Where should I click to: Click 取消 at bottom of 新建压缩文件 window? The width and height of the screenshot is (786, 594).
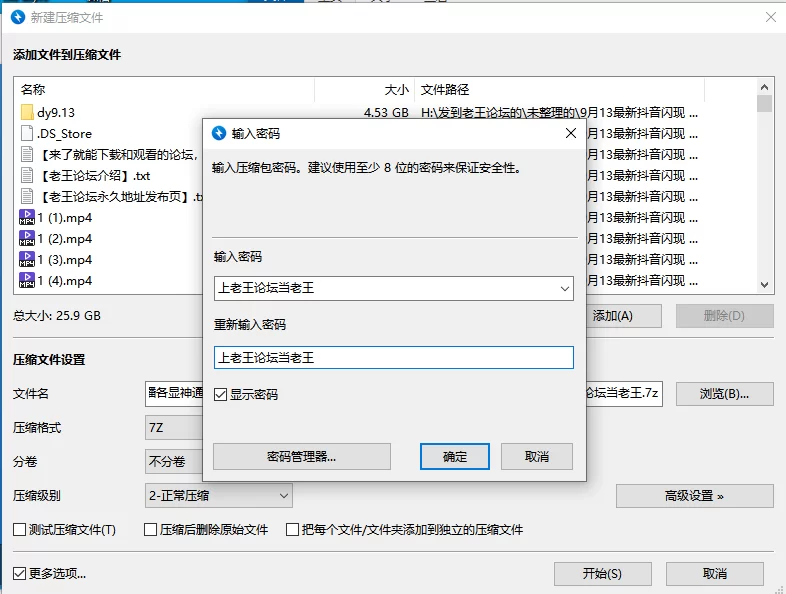point(715,573)
